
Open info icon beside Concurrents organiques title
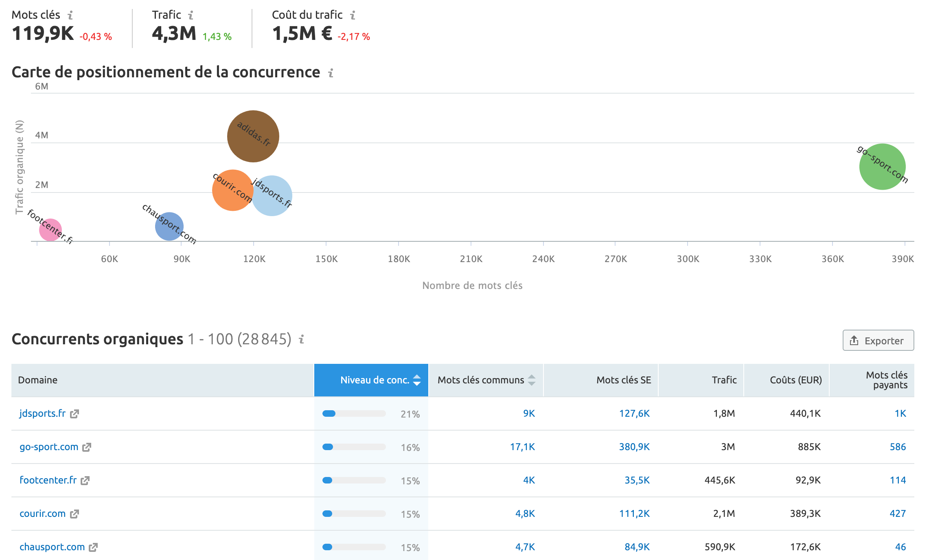[302, 339]
